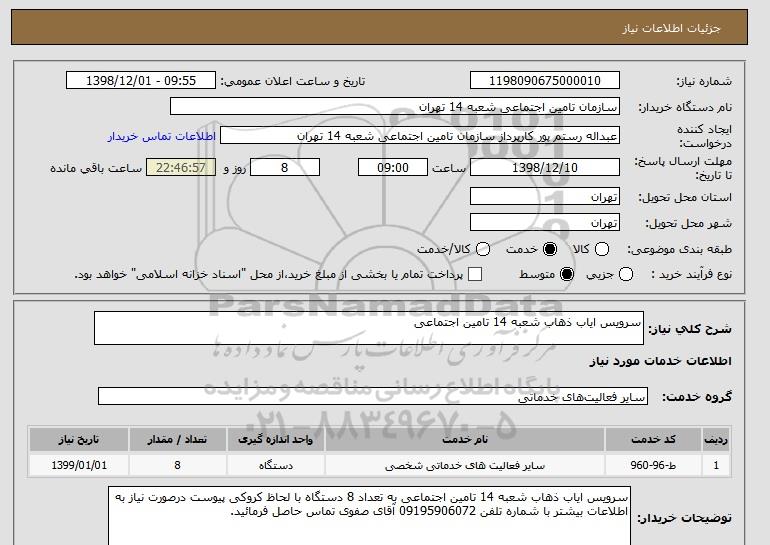Click service code cell ط-96-960
Screen dimensions: 770x545
pos(653,465)
